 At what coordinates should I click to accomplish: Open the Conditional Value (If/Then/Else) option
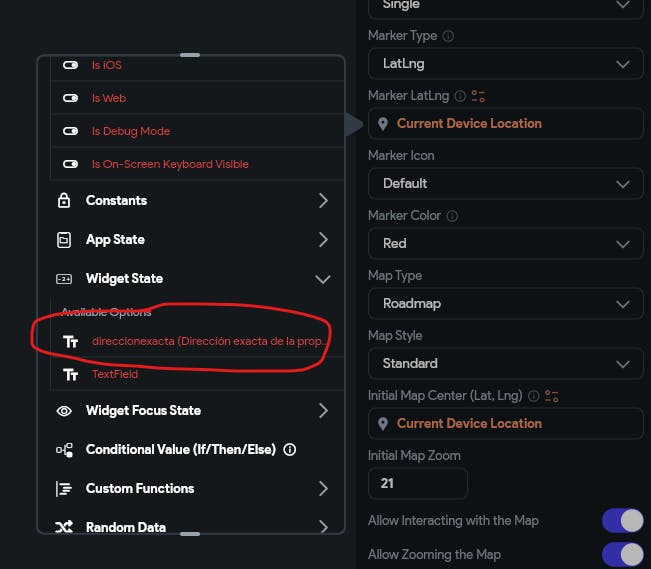pos(180,450)
